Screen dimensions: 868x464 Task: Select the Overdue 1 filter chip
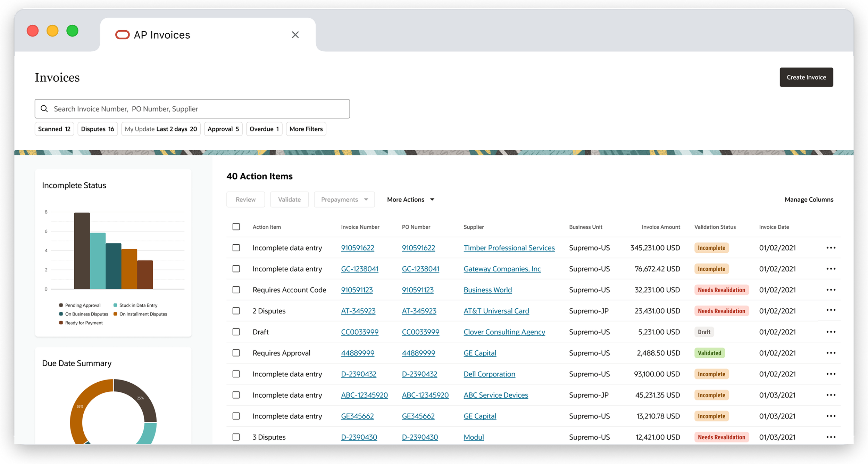coord(264,129)
